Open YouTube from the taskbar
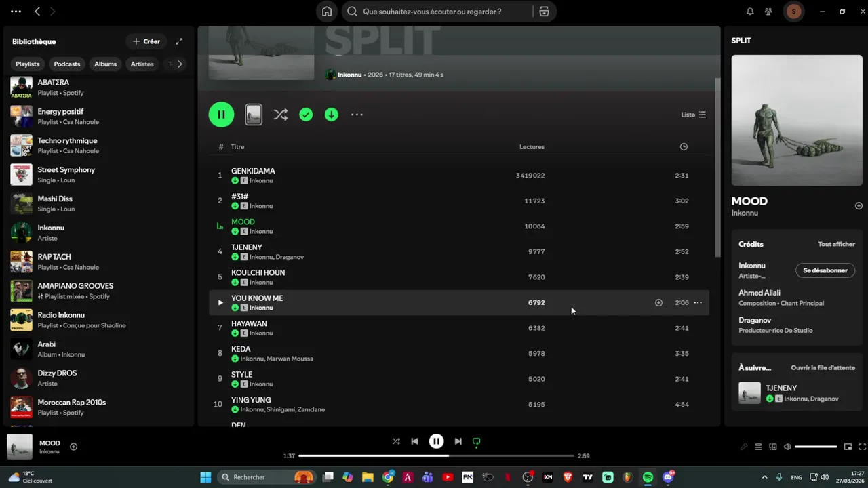 [448, 477]
